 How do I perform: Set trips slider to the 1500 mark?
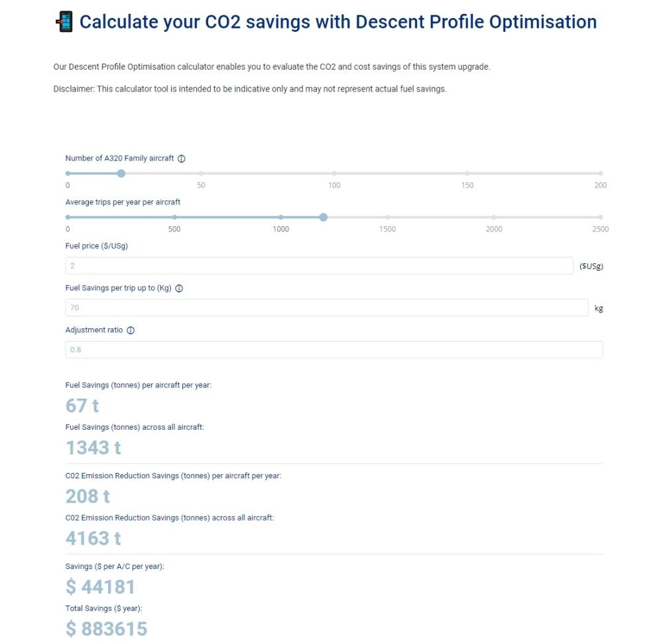point(387,217)
